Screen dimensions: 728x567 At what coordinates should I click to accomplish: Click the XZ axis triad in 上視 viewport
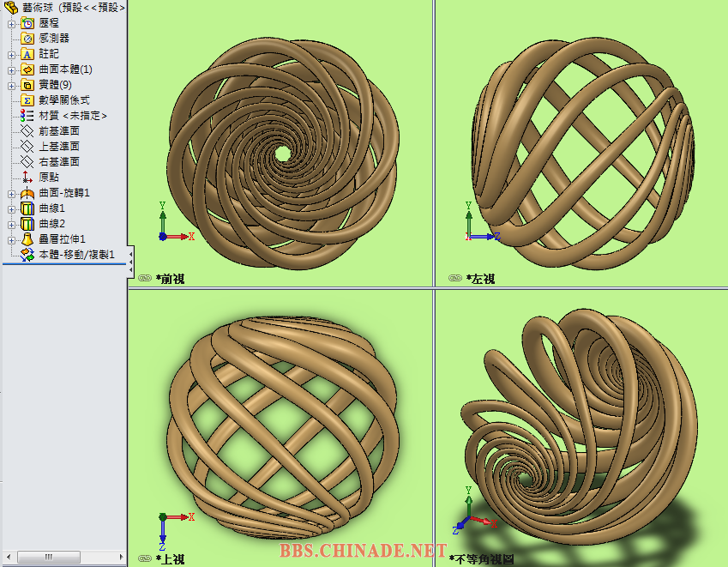point(176,532)
